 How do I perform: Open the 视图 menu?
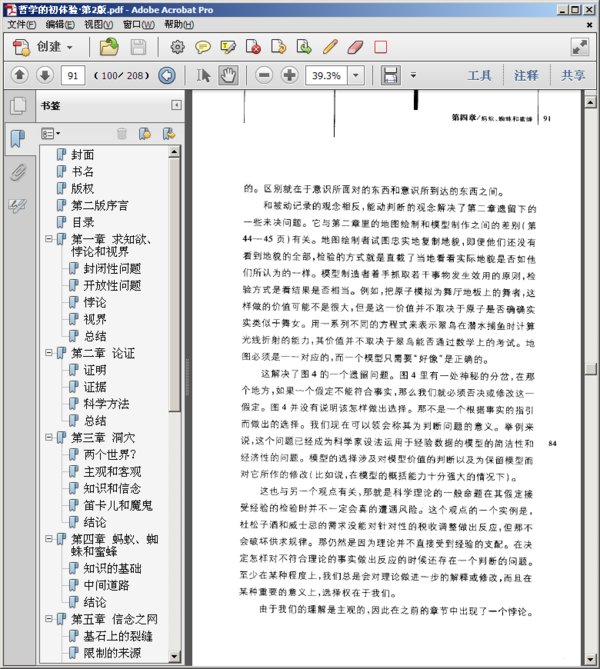click(99, 25)
